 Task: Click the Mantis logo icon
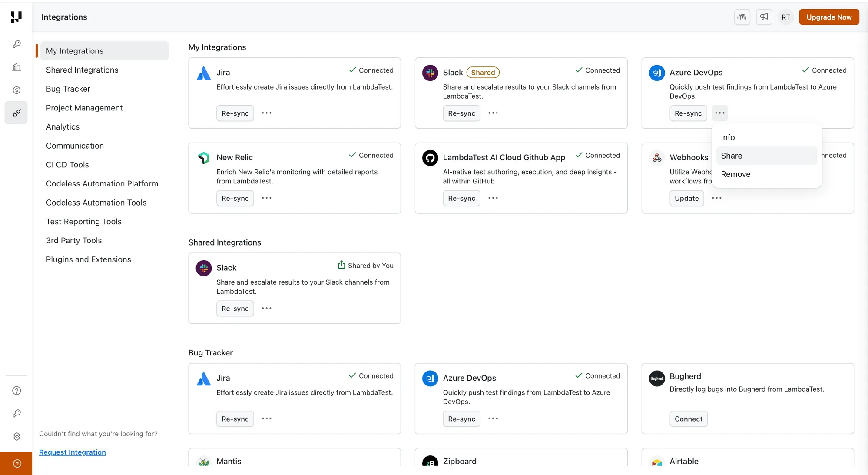(204, 462)
